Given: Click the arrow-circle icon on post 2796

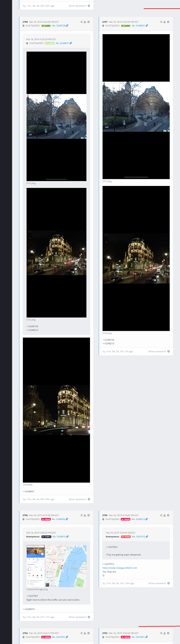Looking at the screenshot, I should coord(89,515).
